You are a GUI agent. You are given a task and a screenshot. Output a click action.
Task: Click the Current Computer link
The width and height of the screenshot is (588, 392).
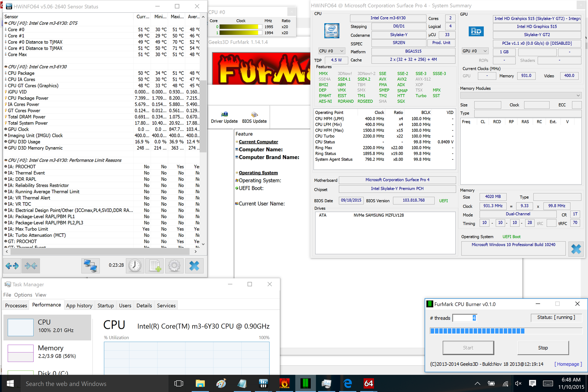(258, 142)
